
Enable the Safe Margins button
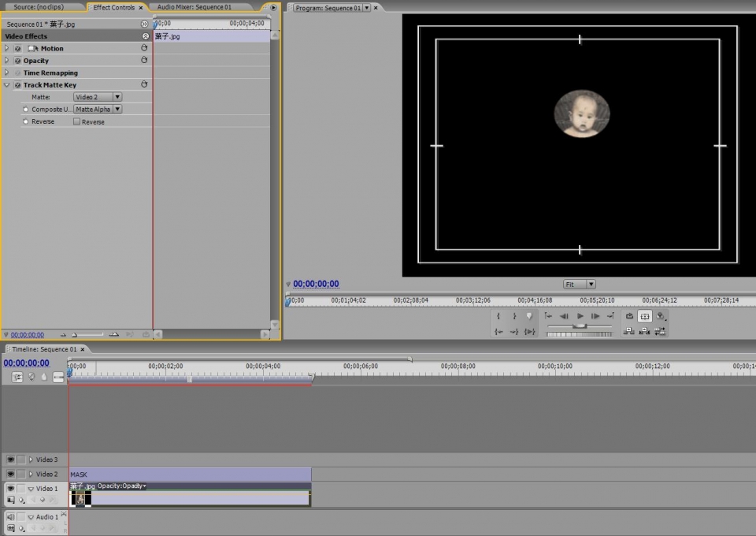click(644, 316)
